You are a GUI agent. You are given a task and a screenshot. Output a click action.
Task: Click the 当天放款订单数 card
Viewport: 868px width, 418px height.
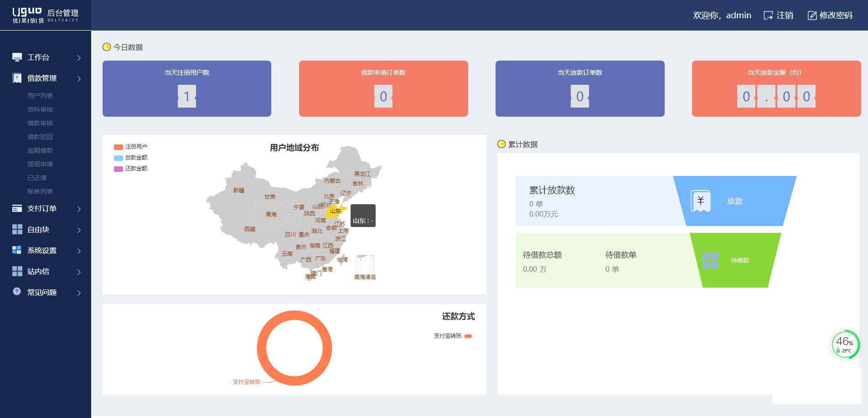580,88
